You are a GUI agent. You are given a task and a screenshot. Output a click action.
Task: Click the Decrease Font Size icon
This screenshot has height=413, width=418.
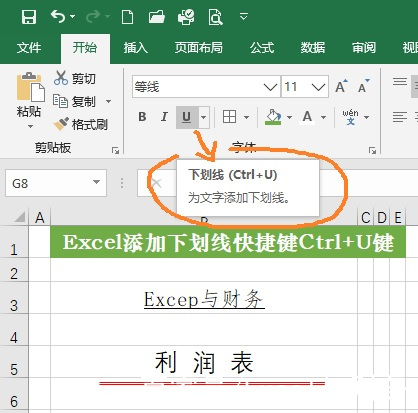coord(363,87)
